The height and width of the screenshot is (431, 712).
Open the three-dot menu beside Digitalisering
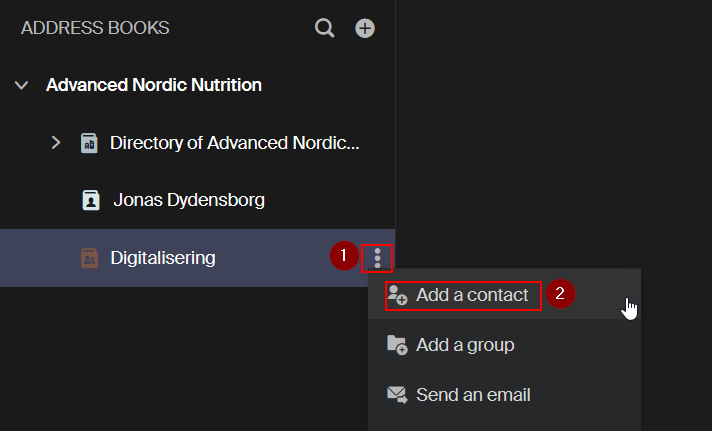(377, 258)
